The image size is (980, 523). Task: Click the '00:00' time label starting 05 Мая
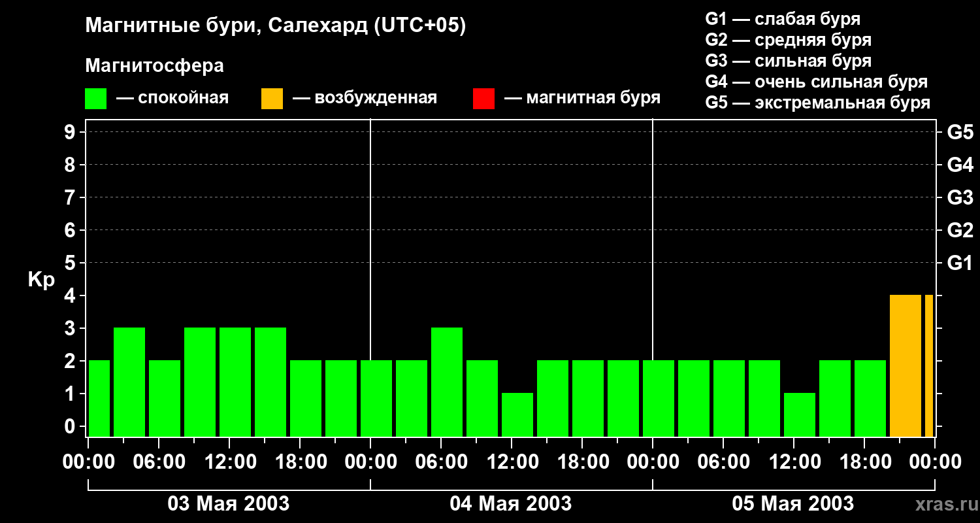[x=653, y=462]
